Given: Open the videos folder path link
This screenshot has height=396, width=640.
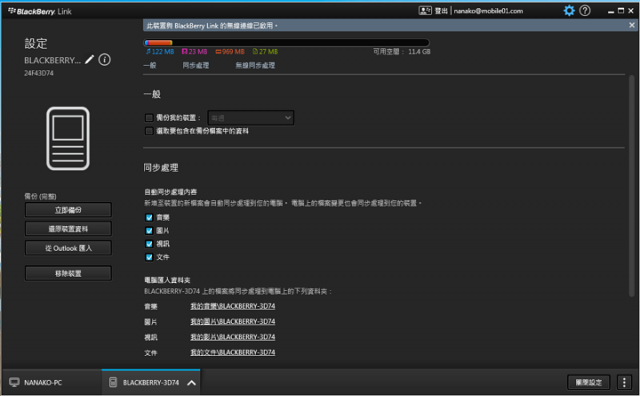Looking at the screenshot, I should 233,337.
